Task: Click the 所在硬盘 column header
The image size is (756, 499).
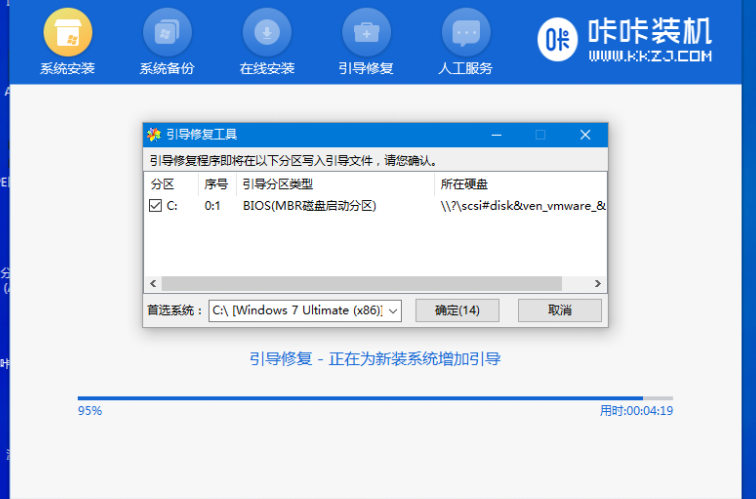Action: click(464, 184)
